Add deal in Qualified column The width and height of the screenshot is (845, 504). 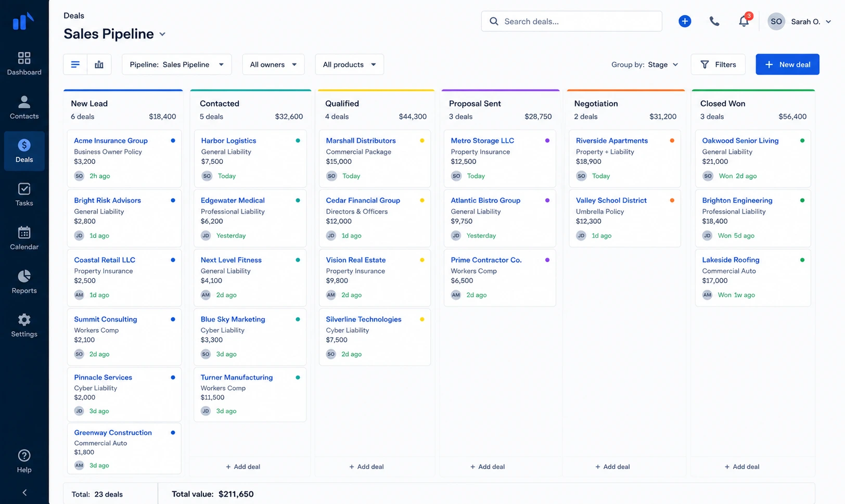click(366, 467)
